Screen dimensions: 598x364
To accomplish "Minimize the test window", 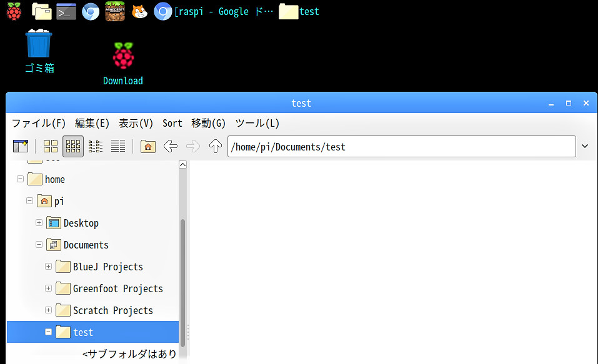I will click(x=551, y=103).
